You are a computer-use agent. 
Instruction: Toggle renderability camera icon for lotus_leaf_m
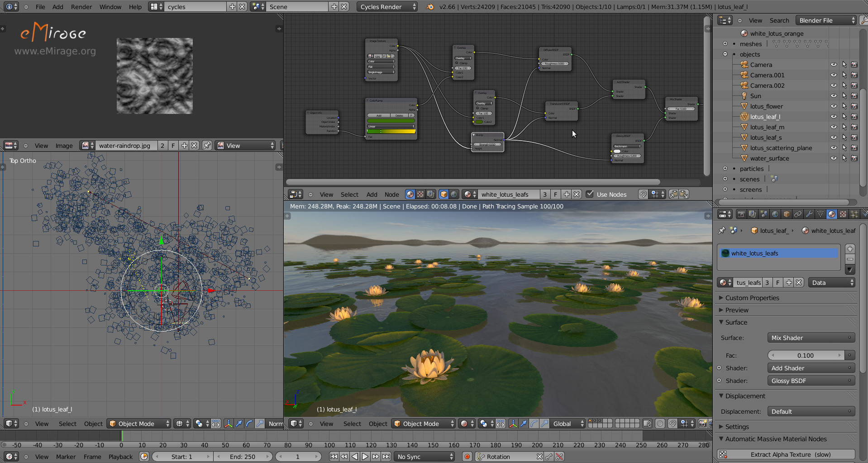tap(854, 127)
